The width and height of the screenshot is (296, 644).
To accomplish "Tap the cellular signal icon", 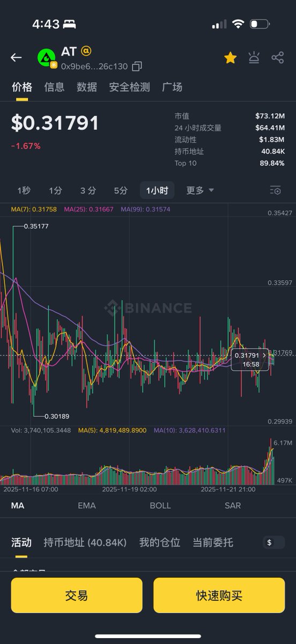I will click(x=219, y=25).
